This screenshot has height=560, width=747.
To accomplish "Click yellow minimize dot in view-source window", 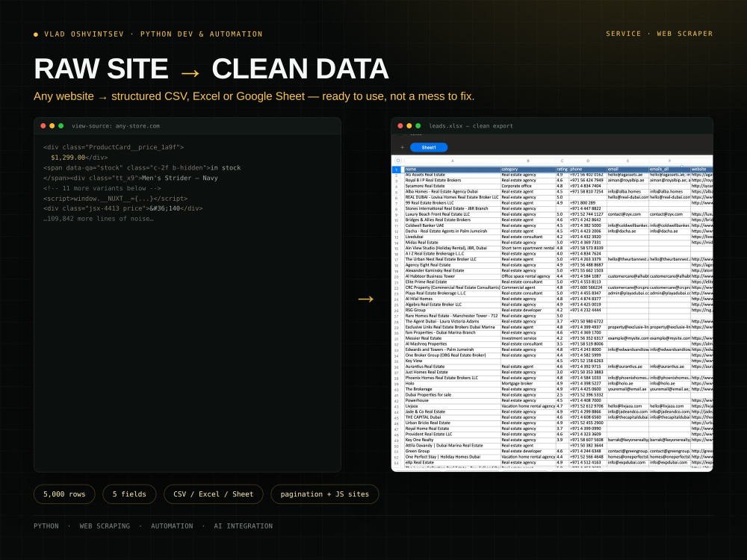I will 52,126.
